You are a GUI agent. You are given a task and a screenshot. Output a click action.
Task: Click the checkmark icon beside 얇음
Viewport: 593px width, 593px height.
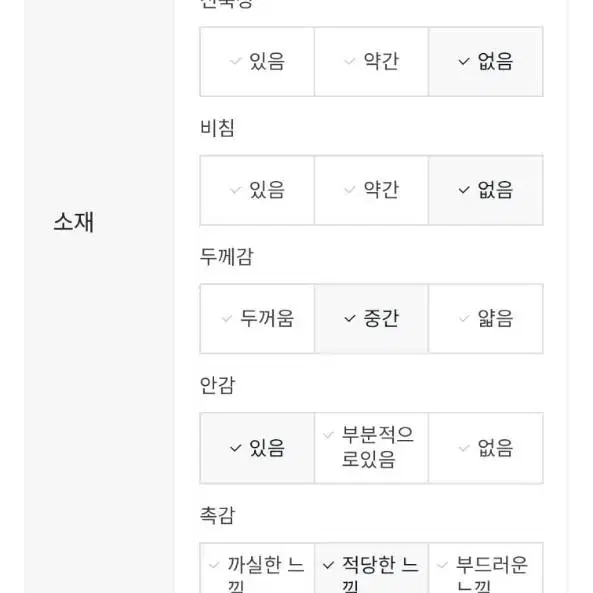pos(464,319)
